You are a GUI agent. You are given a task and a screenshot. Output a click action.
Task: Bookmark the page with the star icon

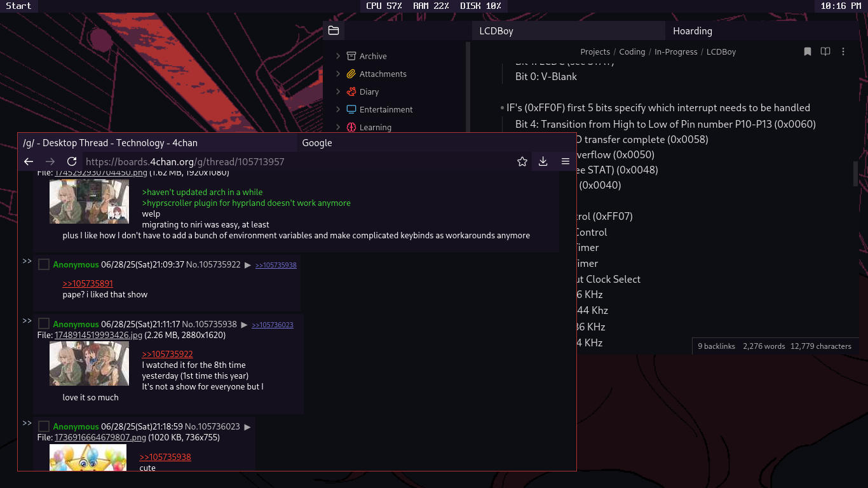[522, 161]
